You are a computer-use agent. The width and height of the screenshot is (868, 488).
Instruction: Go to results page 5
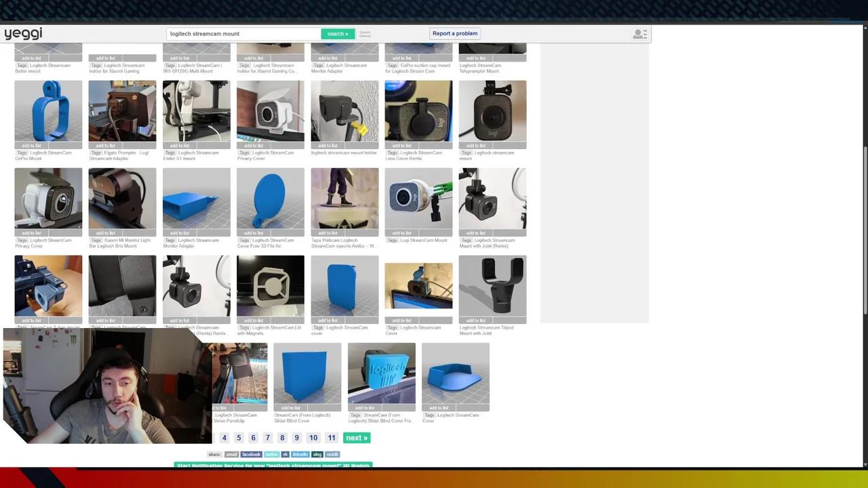(x=239, y=438)
